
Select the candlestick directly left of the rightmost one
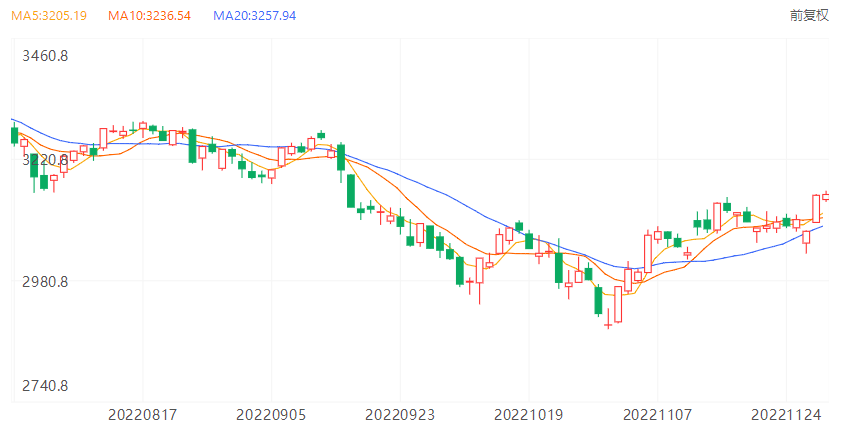pos(816,207)
